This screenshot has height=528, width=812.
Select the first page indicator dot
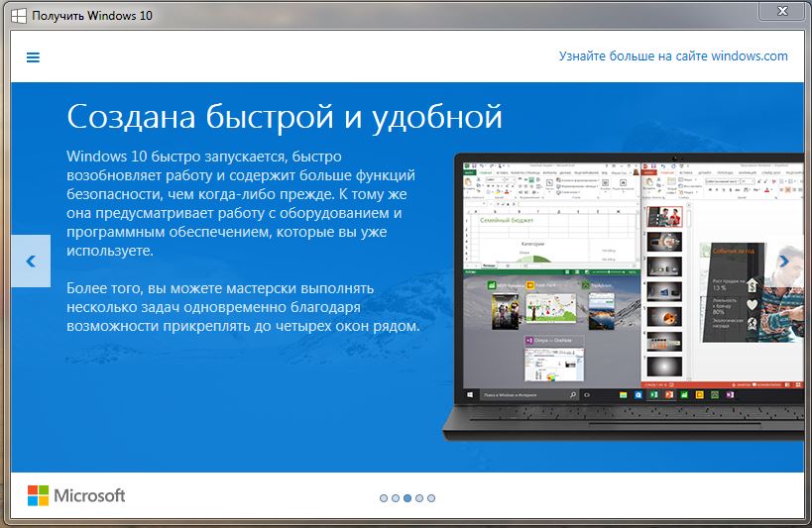click(384, 498)
